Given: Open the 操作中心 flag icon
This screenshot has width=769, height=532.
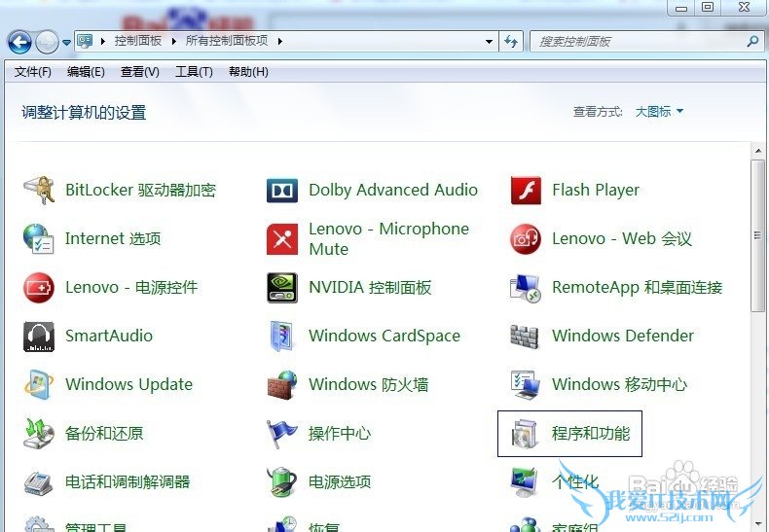Looking at the screenshot, I should coord(282,434).
